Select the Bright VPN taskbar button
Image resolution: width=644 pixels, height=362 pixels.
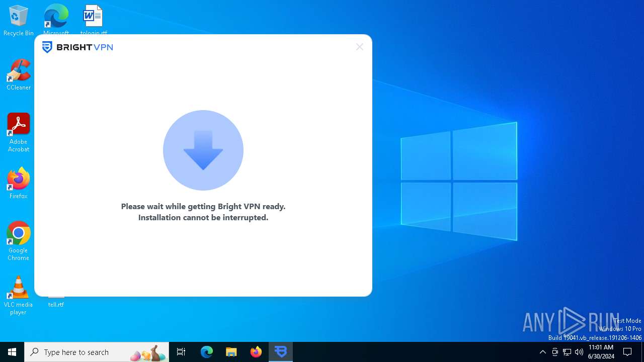(281, 352)
